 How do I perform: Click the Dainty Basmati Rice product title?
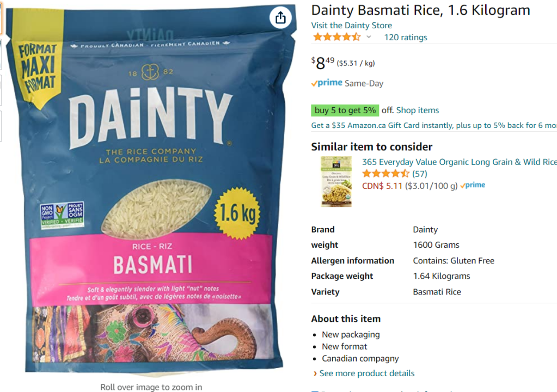(420, 10)
